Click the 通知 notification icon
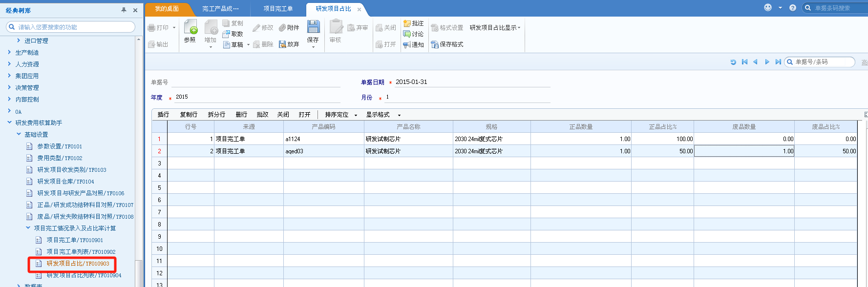 click(407, 45)
